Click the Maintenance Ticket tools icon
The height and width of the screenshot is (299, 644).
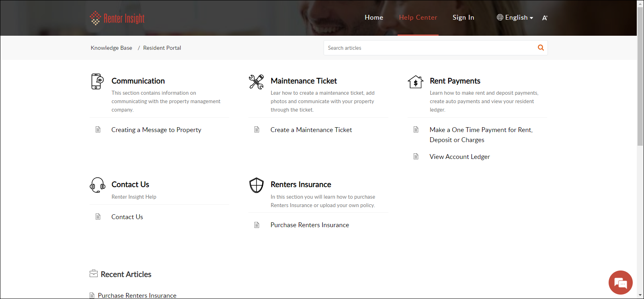pos(256,82)
